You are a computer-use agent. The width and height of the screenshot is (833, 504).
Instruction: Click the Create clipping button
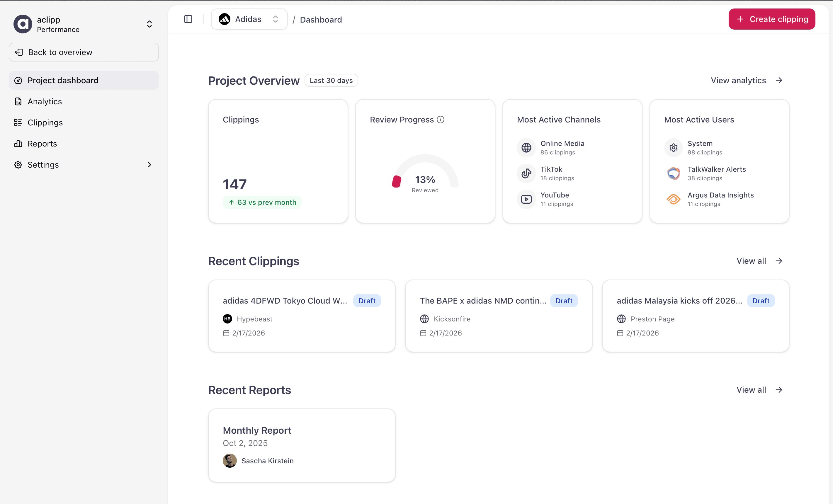point(772,19)
